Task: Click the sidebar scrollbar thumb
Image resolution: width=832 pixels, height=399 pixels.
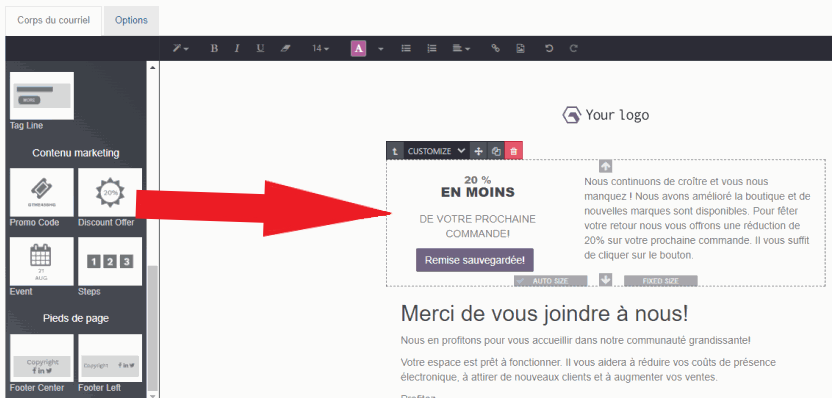Action: 153,328
